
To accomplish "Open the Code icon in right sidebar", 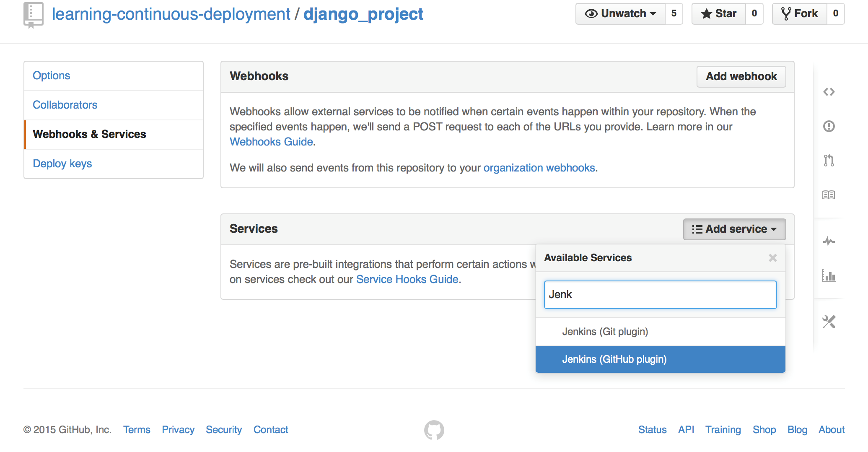I will pos(829,92).
